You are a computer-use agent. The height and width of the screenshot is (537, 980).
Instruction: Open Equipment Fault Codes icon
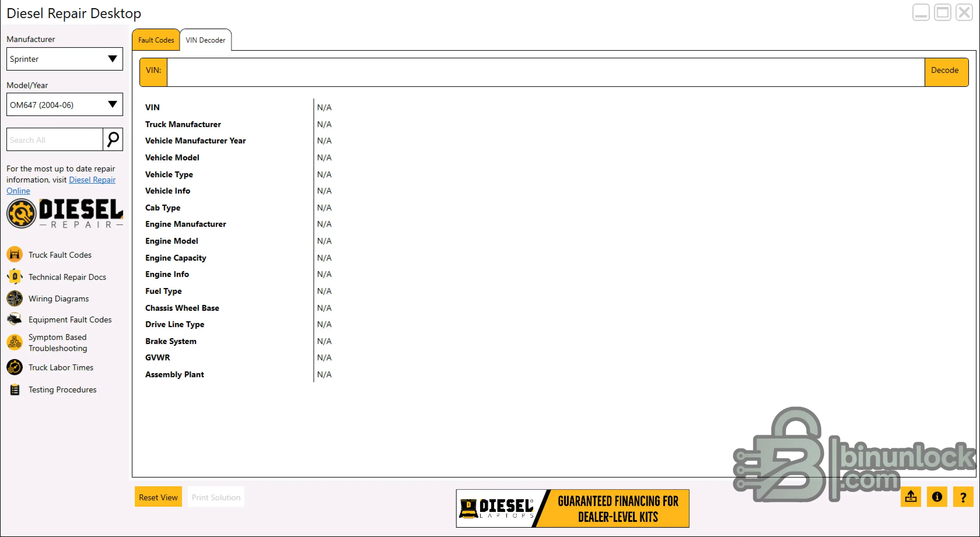(15, 320)
